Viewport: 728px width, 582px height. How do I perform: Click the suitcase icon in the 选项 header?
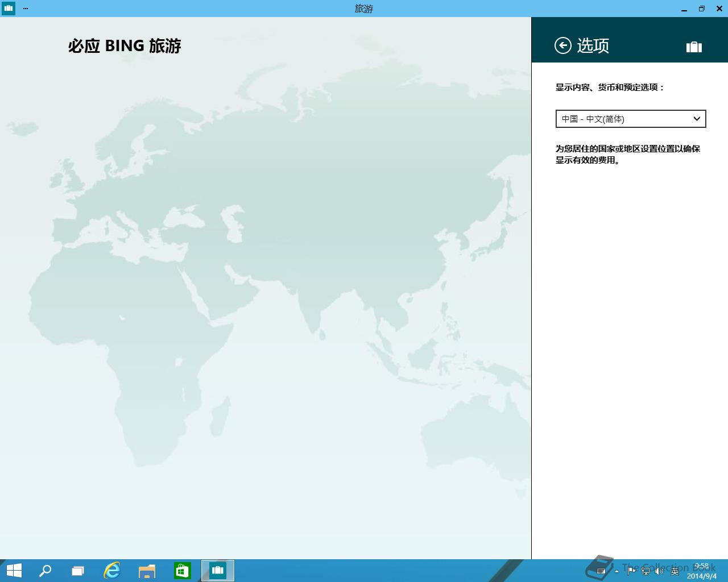tap(694, 47)
